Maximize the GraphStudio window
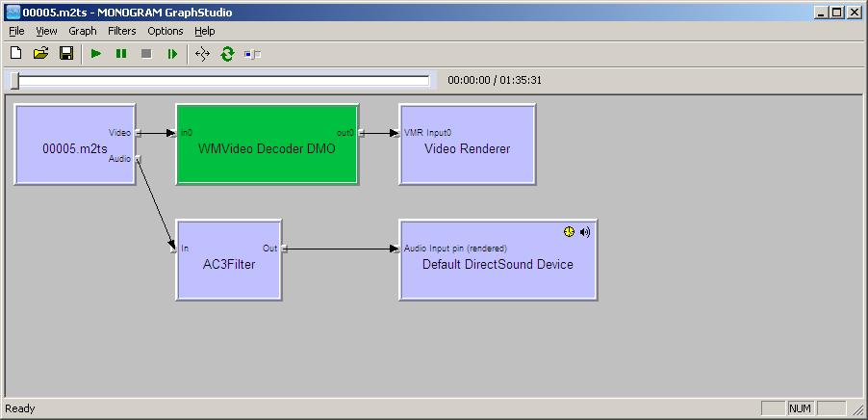Viewport: 868px width, 420px height. (x=836, y=13)
